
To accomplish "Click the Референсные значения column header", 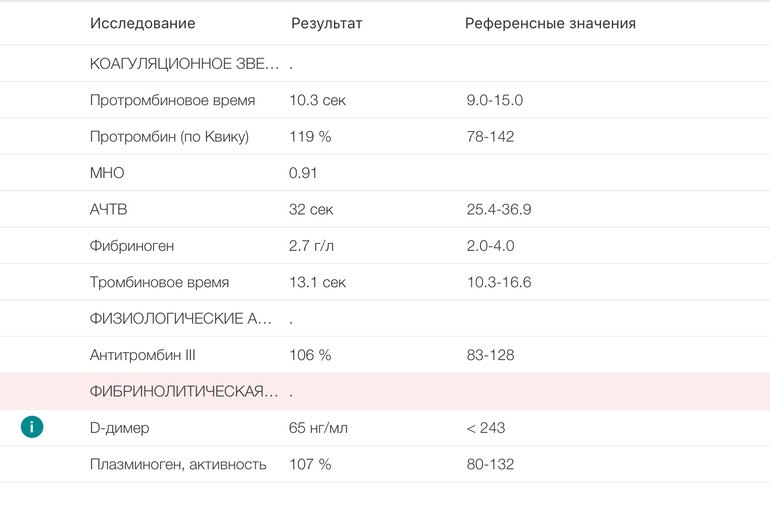I will (x=550, y=23).
